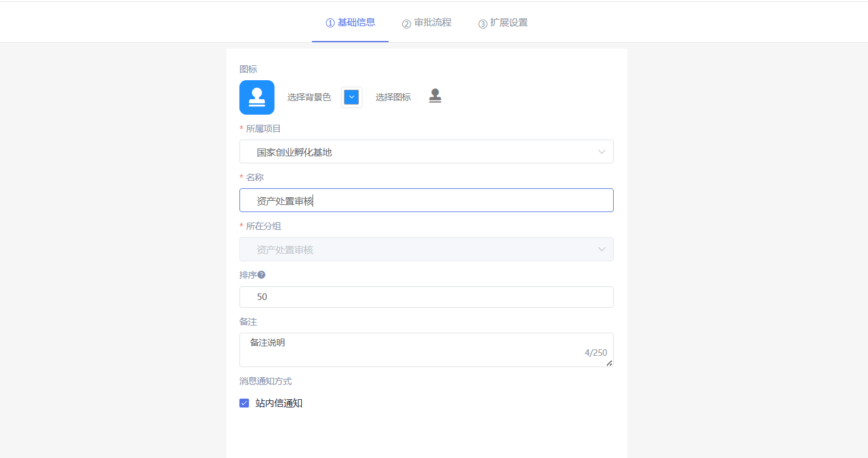868x458 pixels.
Task: Click the 排序 input showing 50
Action: coord(426,297)
